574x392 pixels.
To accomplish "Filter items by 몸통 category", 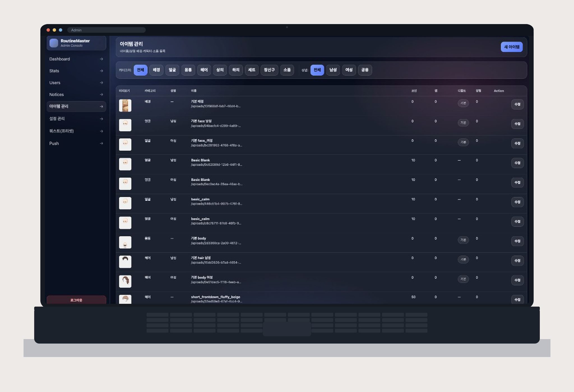I will point(188,70).
